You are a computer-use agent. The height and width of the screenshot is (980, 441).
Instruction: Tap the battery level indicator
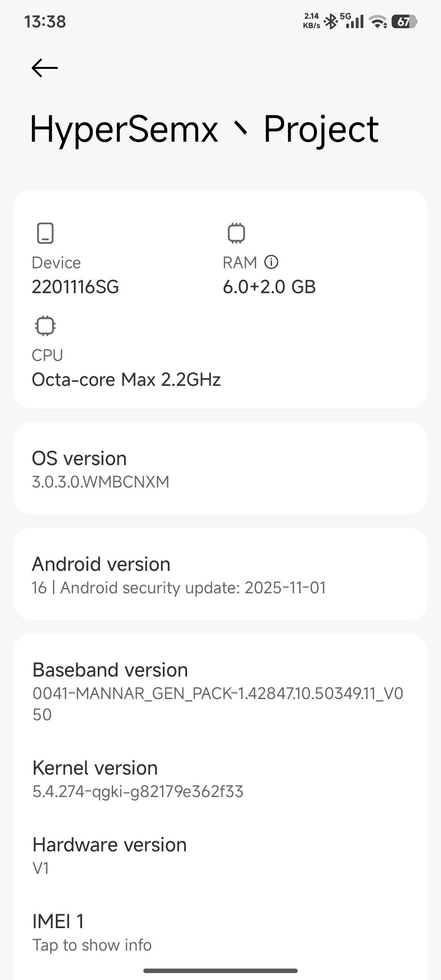pos(404,22)
